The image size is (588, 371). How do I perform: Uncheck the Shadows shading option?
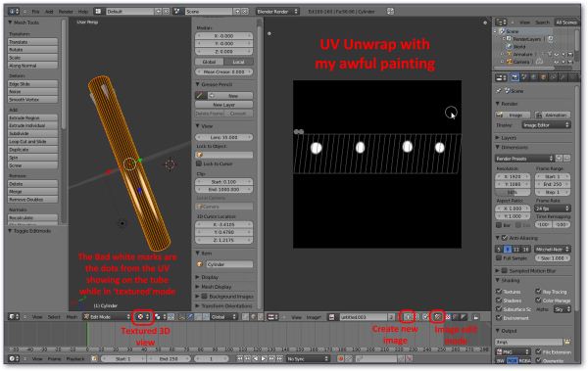click(x=499, y=301)
